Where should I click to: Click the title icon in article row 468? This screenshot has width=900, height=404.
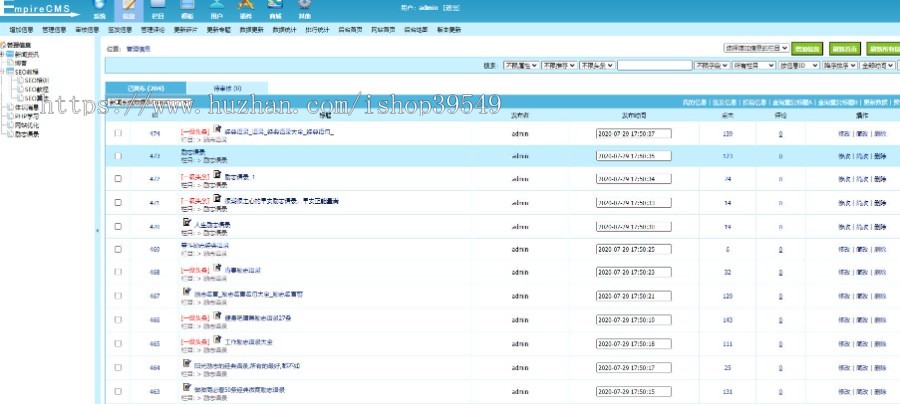tap(217, 267)
